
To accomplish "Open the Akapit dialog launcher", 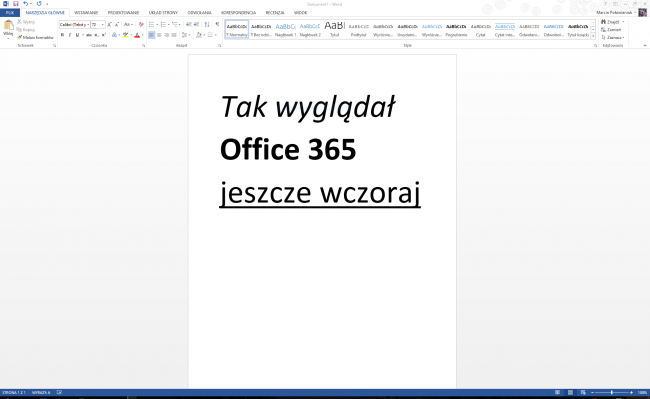I will [220, 46].
